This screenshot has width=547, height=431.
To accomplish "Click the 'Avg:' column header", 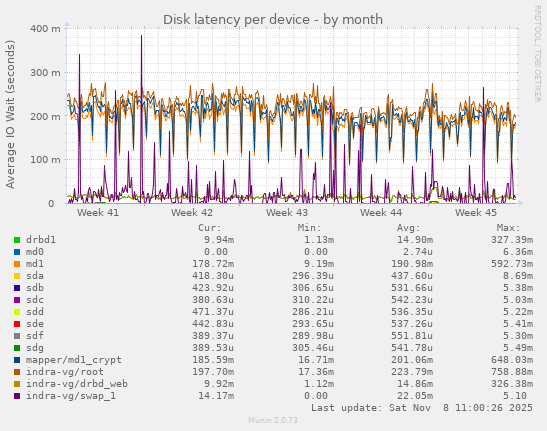I will (409, 228).
